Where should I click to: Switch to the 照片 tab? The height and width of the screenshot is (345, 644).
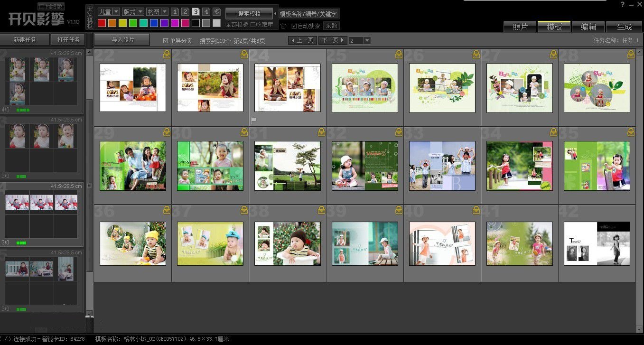click(520, 27)
